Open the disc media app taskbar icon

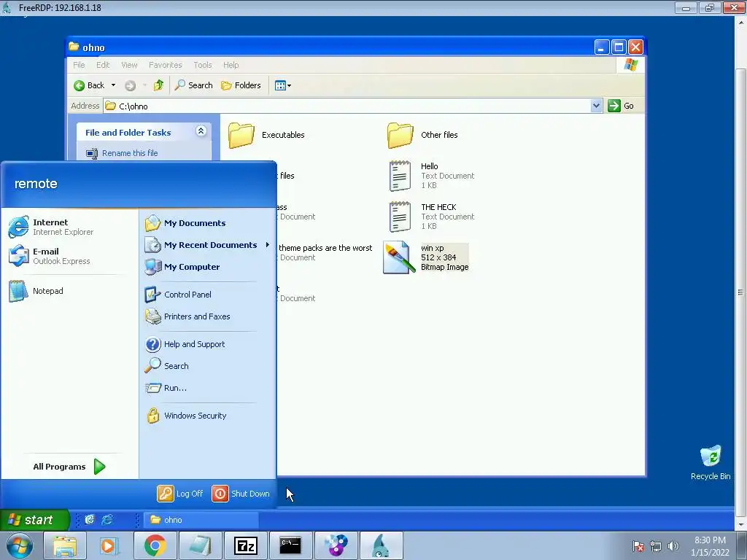tap(336, 545)
